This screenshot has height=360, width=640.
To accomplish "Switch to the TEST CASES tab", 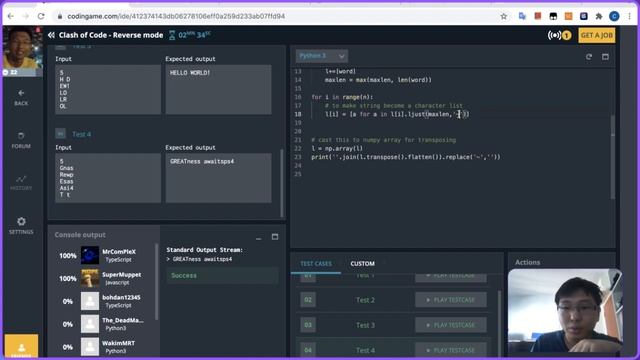I will point(316,264).
